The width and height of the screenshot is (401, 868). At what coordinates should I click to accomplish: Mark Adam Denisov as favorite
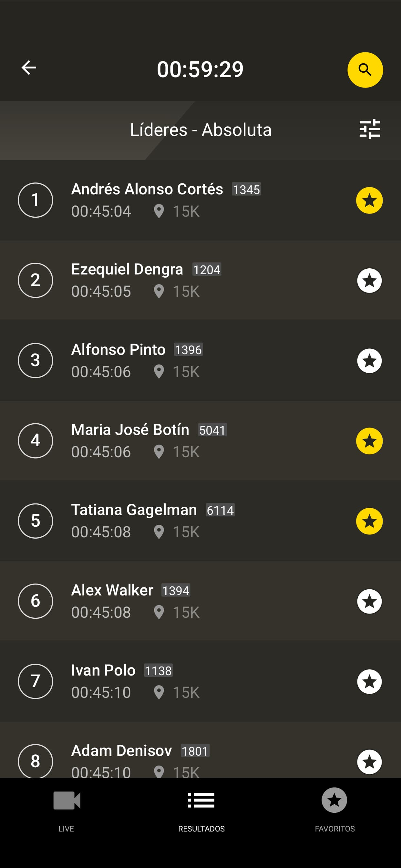(369, 762)
